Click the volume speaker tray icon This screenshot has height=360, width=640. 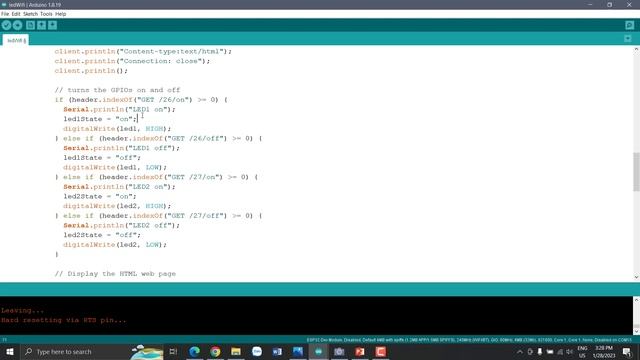coord(569,352)
